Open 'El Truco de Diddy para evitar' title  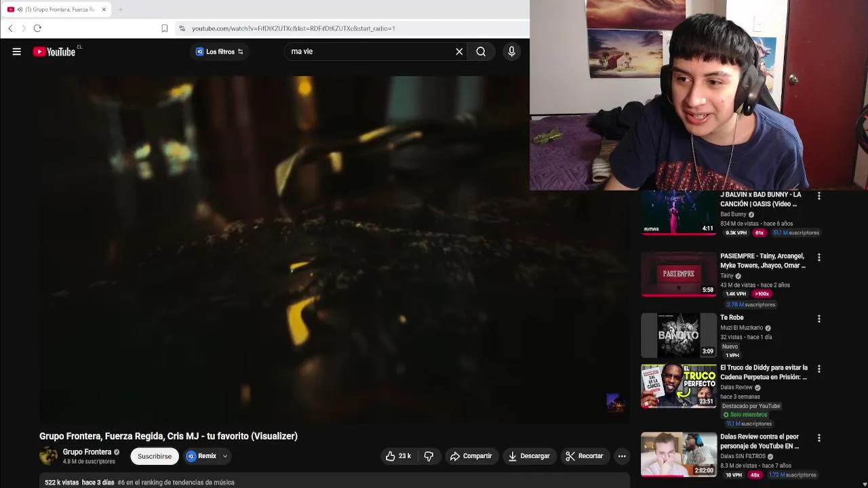764,372
